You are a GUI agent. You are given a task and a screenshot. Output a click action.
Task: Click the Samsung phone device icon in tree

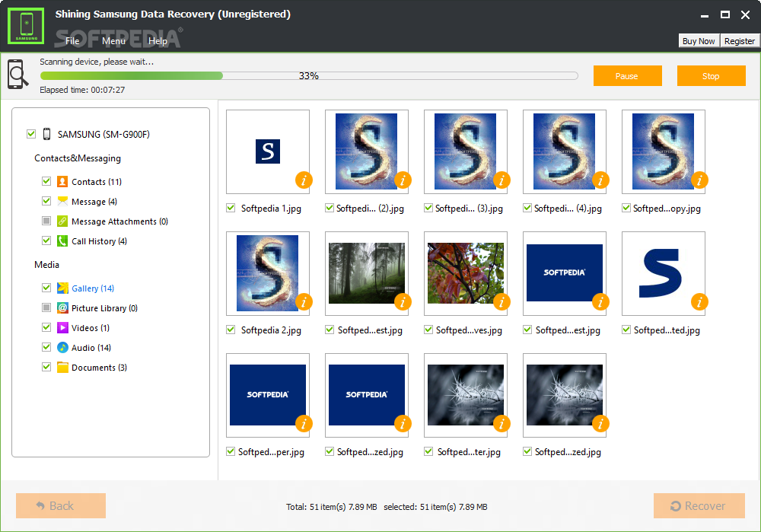[x=46, y=134]
